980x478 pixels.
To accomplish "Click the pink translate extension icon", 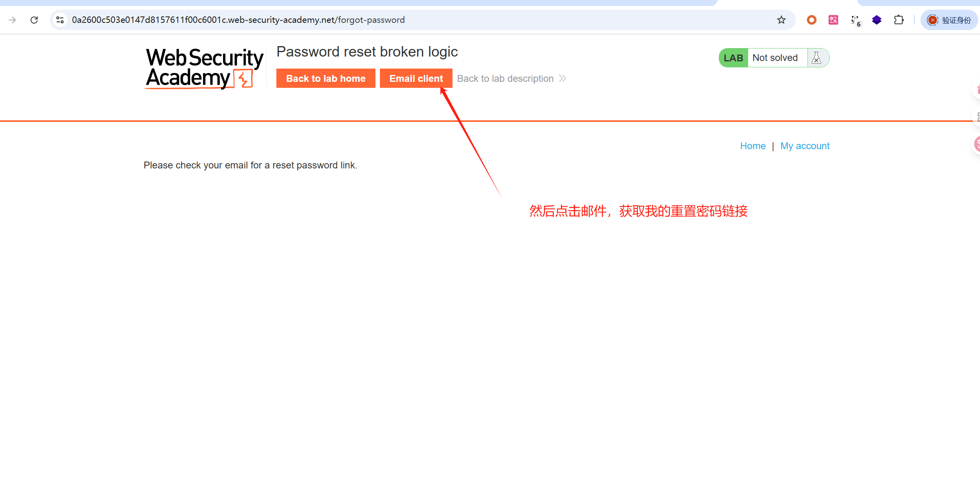I will point(833,20).
